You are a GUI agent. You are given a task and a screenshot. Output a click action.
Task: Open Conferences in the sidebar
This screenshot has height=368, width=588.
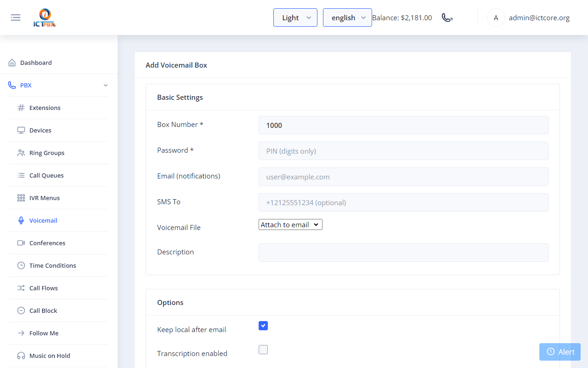pos(59,243)
